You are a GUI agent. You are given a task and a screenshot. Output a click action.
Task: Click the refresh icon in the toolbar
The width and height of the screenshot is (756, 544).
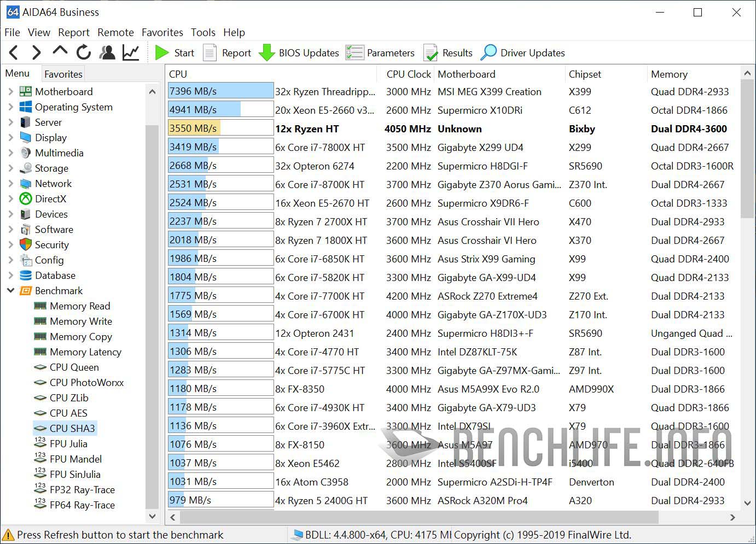coord(83,52)
